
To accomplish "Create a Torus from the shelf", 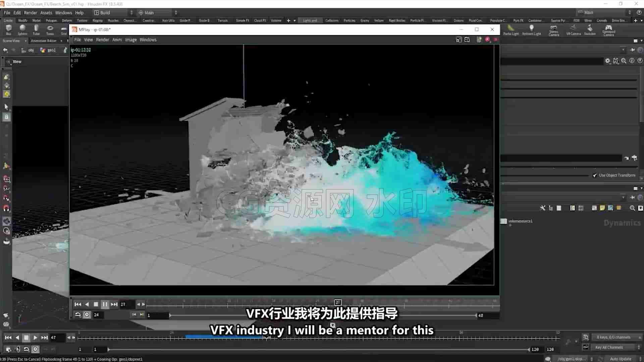I will 50,30.
